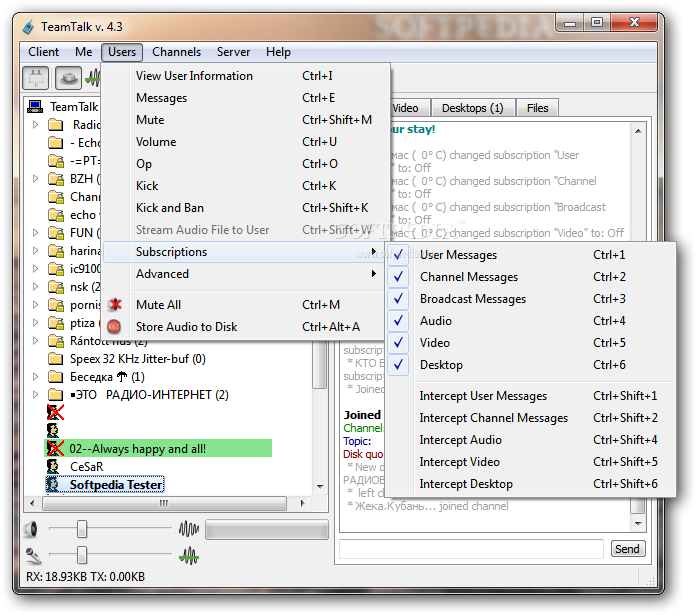Click the connect plug toolbar icon
697x615 pixels.
pos(36,76)
